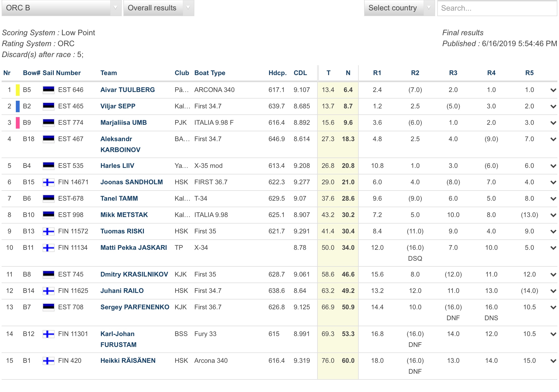Click the yellow swatch in Aivar Tuulberg's row
Image resolution: width=559 pixels, height=392 pixels.
click(18, 90)
